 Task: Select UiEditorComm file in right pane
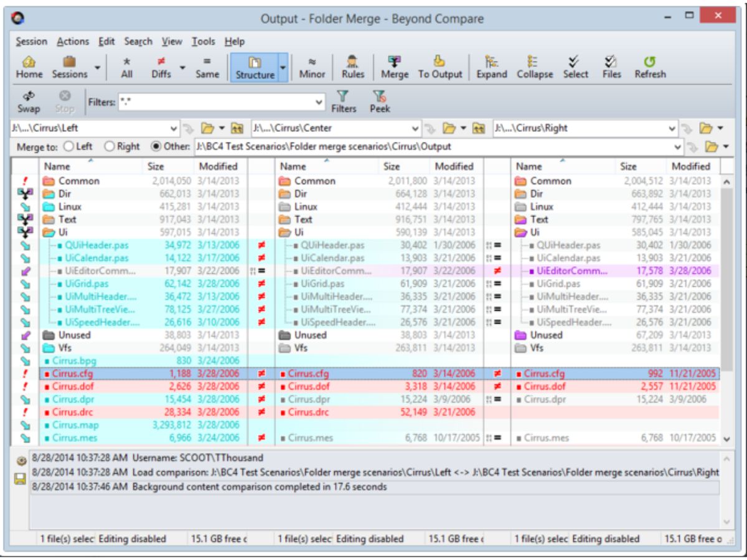pyautogui.click(x=615, y=271)
